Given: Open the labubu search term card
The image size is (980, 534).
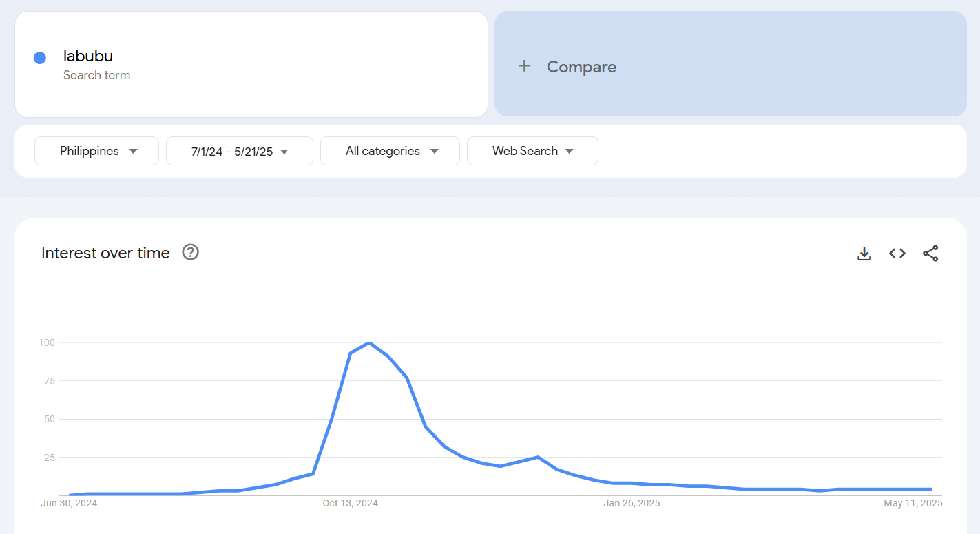Looking at the screenshot, I should (251, 64).
